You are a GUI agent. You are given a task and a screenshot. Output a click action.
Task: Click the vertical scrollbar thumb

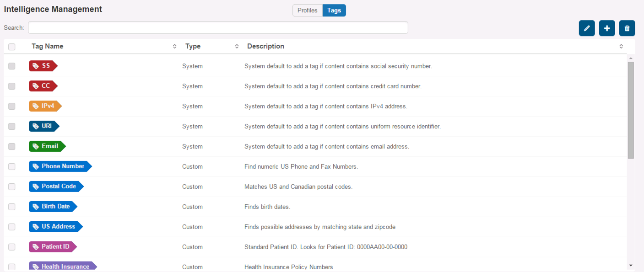point(631,110)
